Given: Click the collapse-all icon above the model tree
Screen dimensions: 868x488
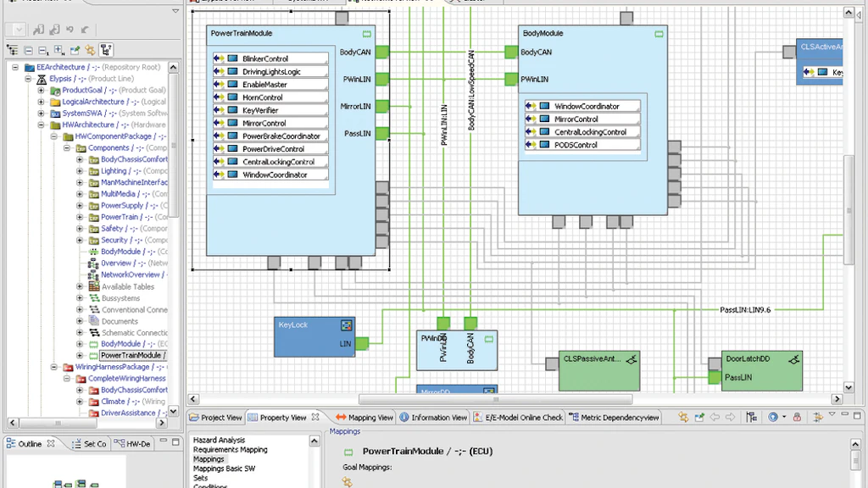Looking at the screenshot, I should [x=28, y=47].
